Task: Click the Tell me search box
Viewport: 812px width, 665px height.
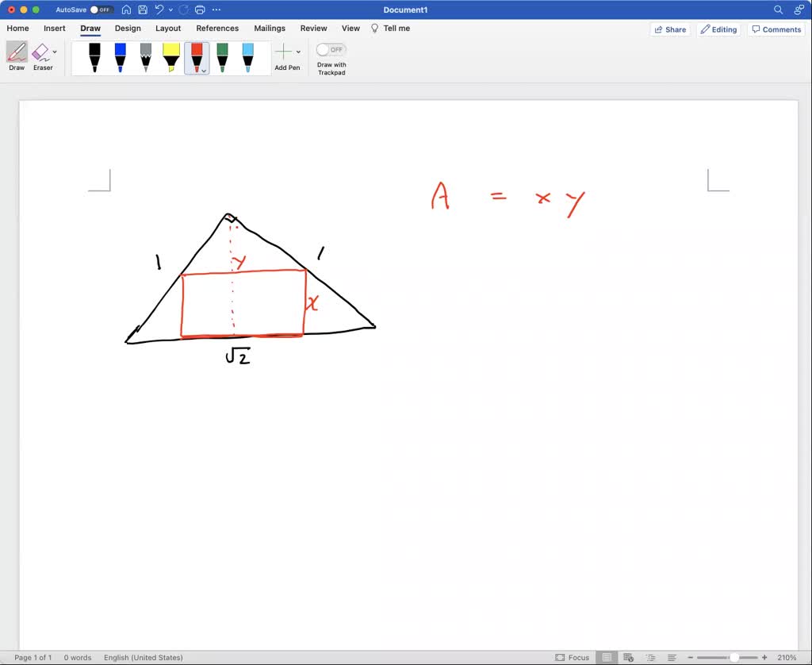Action: click(x=391, y=29)
